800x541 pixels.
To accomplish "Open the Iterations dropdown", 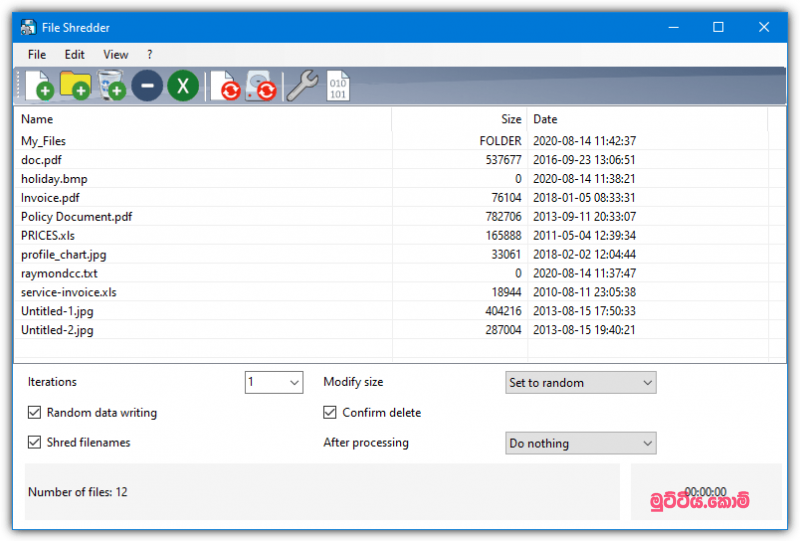I will [274, 382].
